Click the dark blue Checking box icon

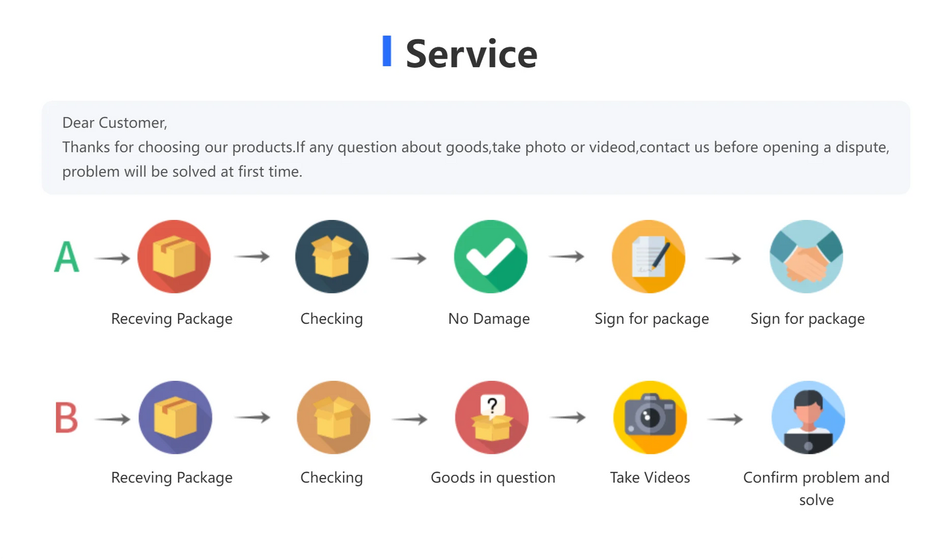tap(332, 257)
